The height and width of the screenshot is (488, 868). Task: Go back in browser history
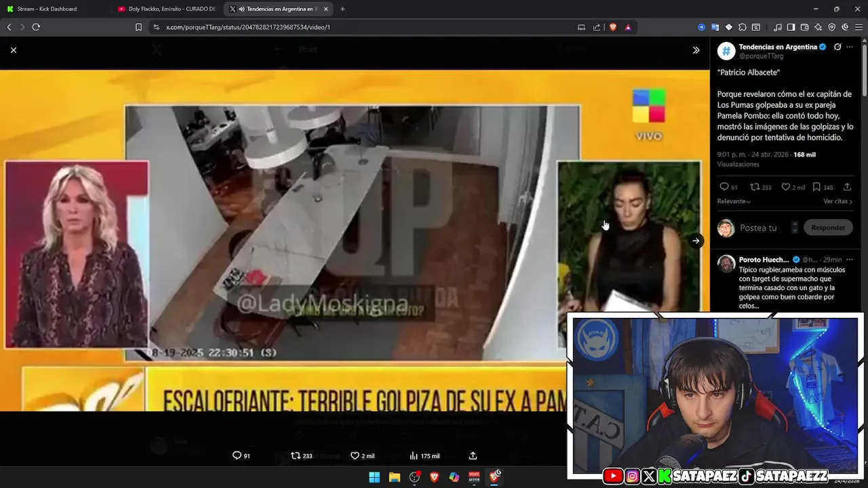tap(9, 27)
